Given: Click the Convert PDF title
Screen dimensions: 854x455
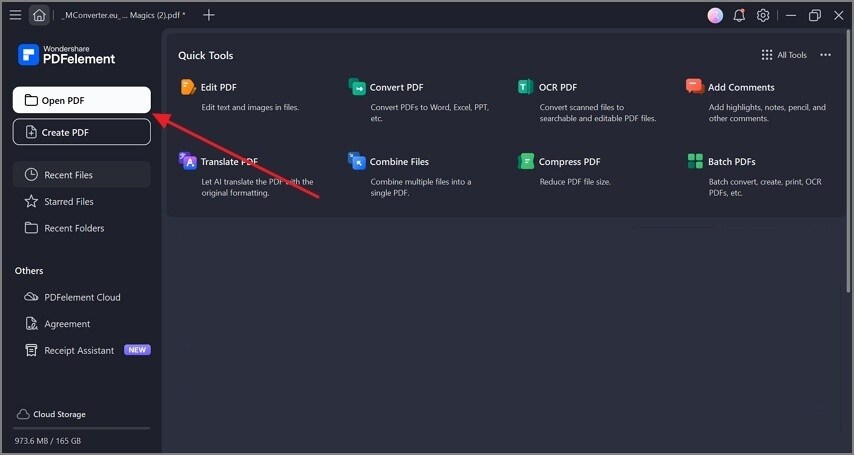Looking at the screenshot, I should 396,87.
